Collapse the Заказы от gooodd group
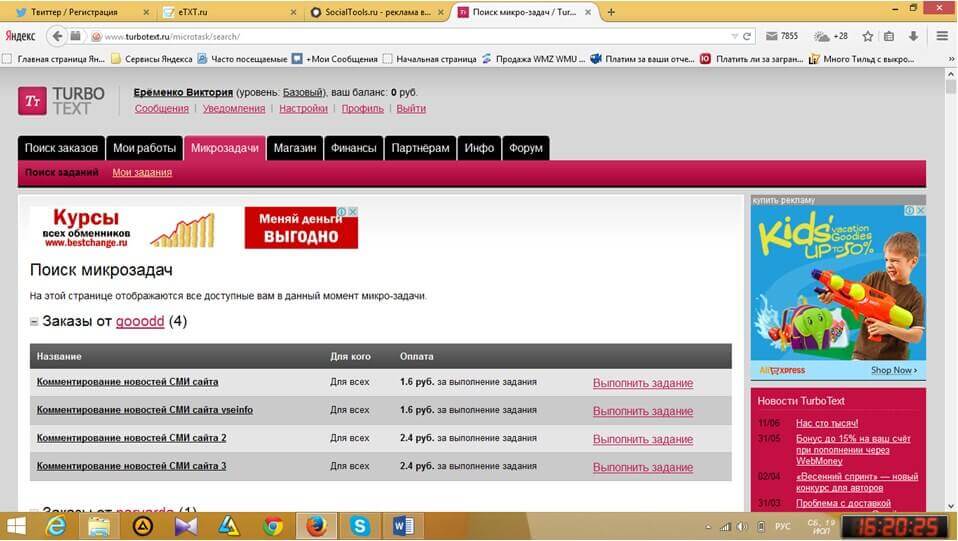This screenshot has width=958, height=541. [x=34, y=322]
